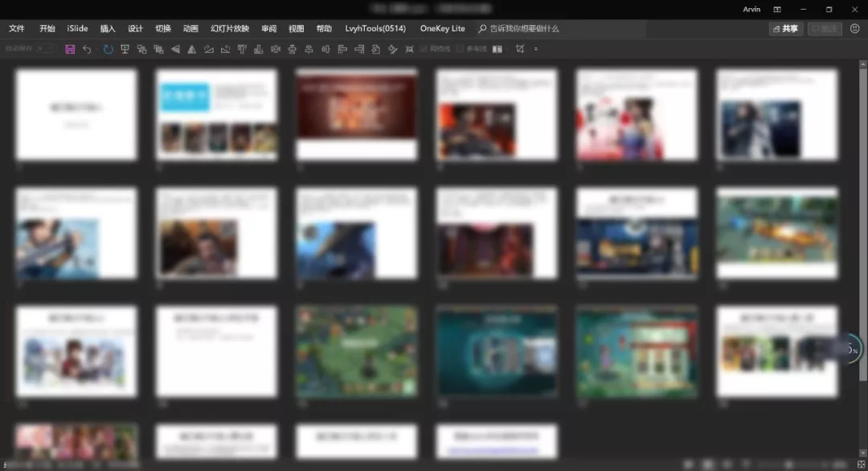Open the 设计 menu tab
The image size is (868, 471).
pyautogui.click(x=134, y=27)
